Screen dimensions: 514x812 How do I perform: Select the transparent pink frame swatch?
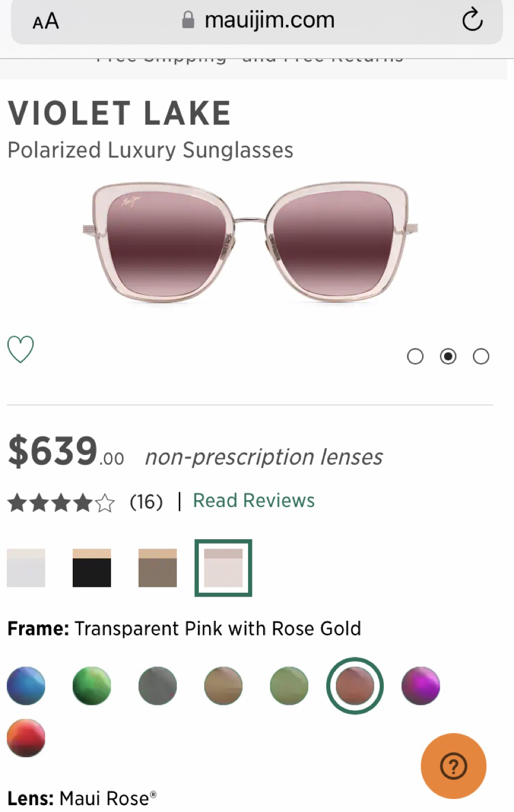223,568
